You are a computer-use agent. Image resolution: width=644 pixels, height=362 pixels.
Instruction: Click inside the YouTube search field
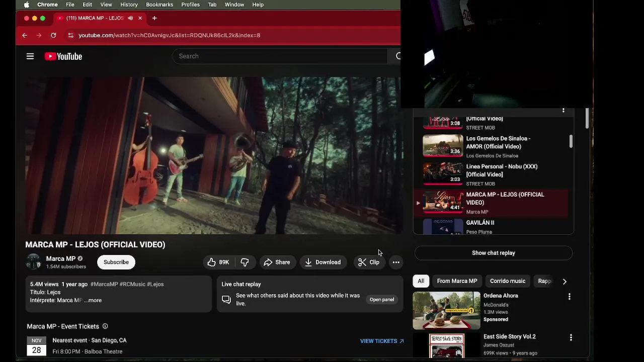(280, 56)
